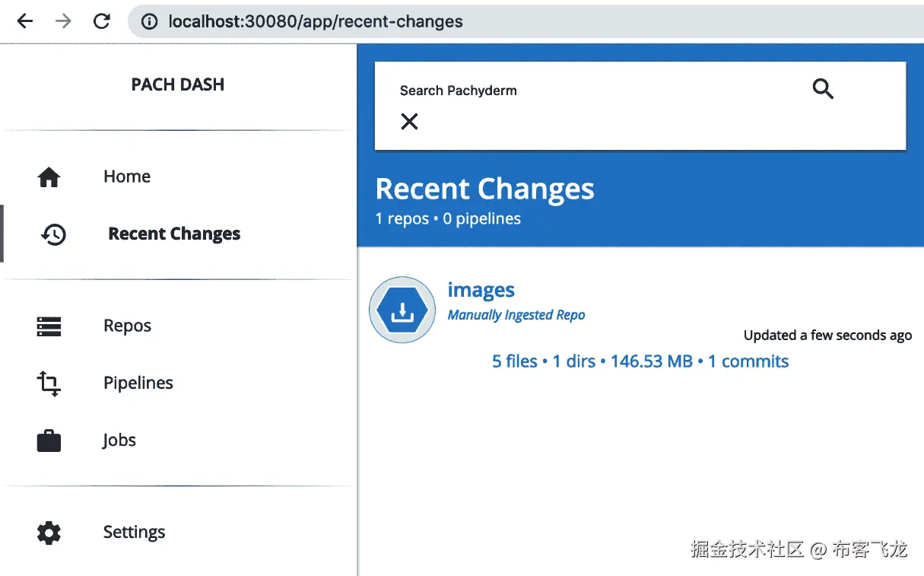Screen dimensions: 924x576
Task: Select the Jobs menu item
Action: (x=119, y=441)
